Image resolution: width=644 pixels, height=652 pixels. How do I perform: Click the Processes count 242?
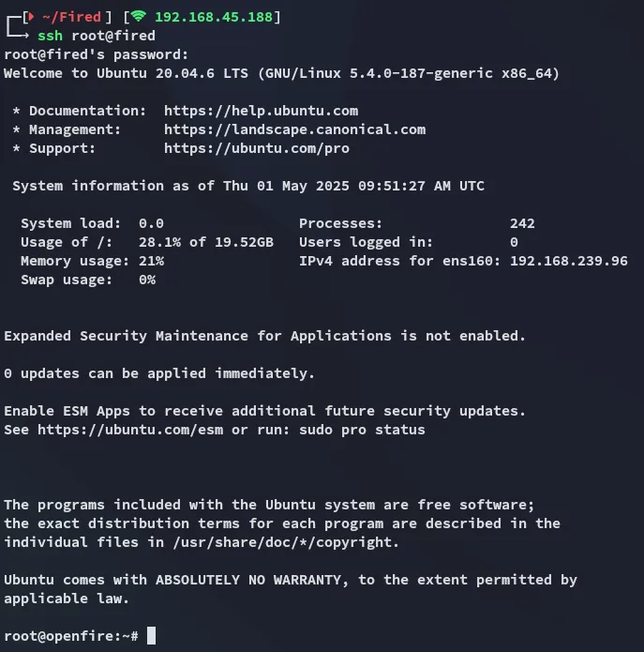tap(522, 223)
